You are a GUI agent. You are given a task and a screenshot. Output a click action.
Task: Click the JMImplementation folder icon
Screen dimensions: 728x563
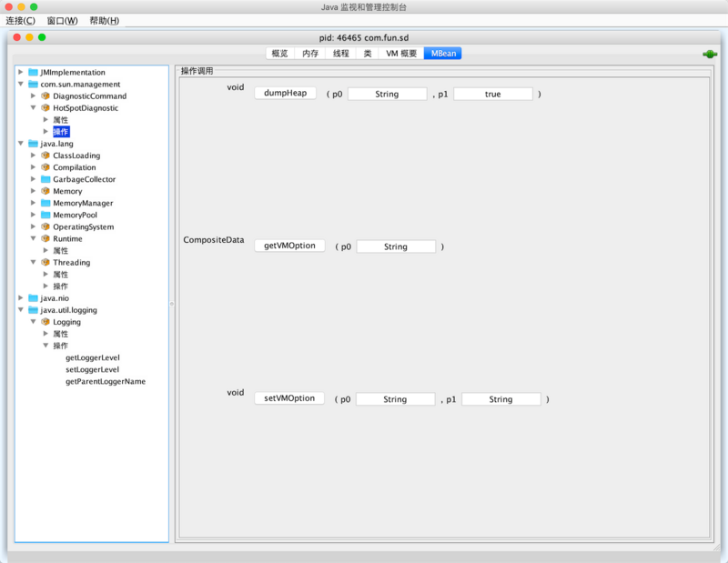pyautogui.click(x=33, y=73)
